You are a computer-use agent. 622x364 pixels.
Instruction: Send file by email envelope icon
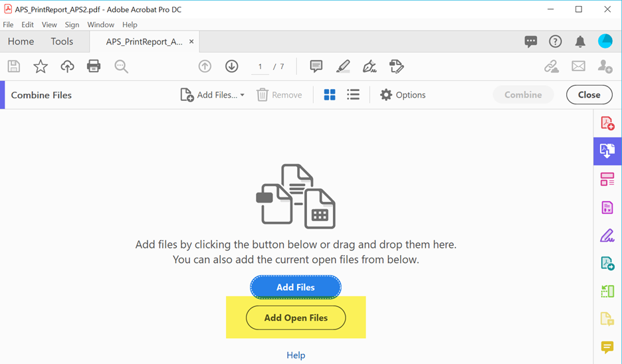pyautogui.click(x=578, y=66)
